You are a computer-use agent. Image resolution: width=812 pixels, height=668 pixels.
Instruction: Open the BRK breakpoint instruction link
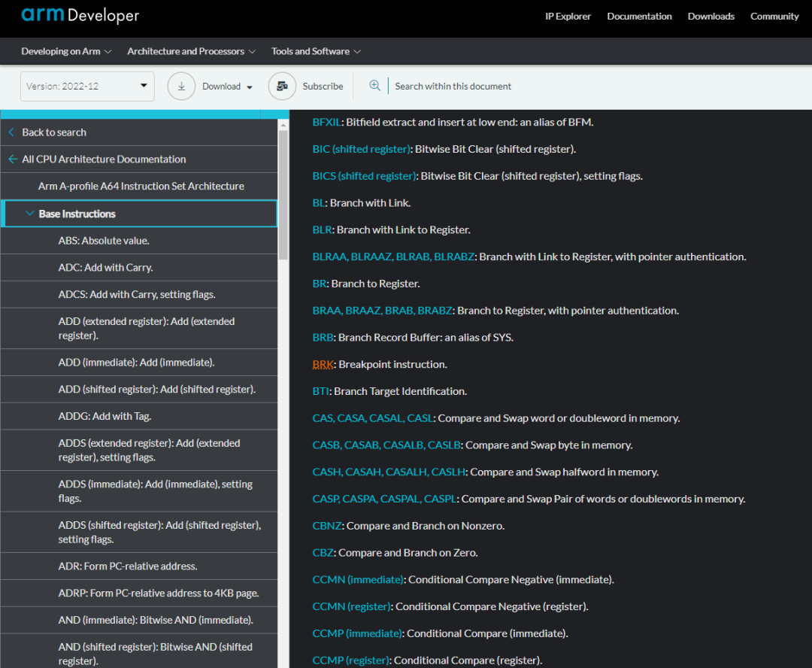point(323,364)
